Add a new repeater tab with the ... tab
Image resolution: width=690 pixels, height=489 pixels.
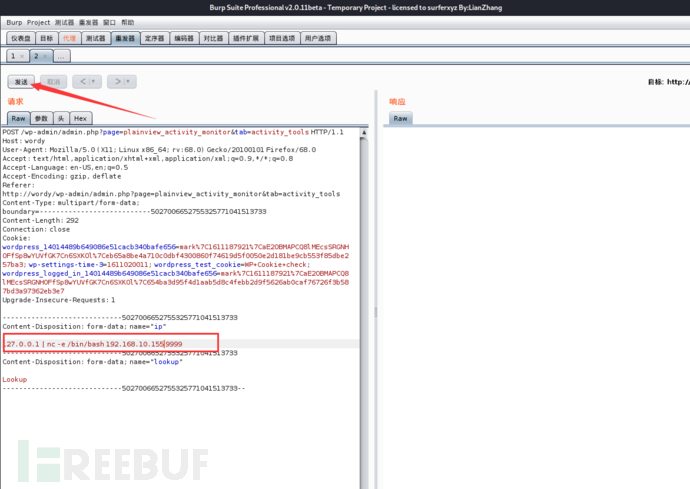click(x=61, y=56)
